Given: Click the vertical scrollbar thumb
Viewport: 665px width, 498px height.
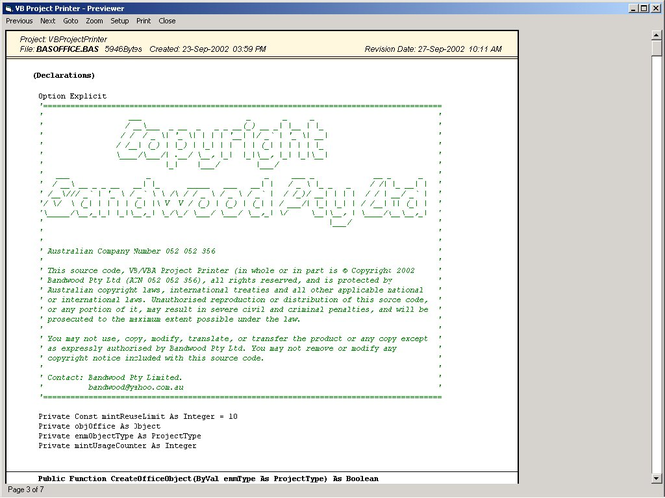Looking at the screenshot, I should pyautogui.click(x=657, y=48).
